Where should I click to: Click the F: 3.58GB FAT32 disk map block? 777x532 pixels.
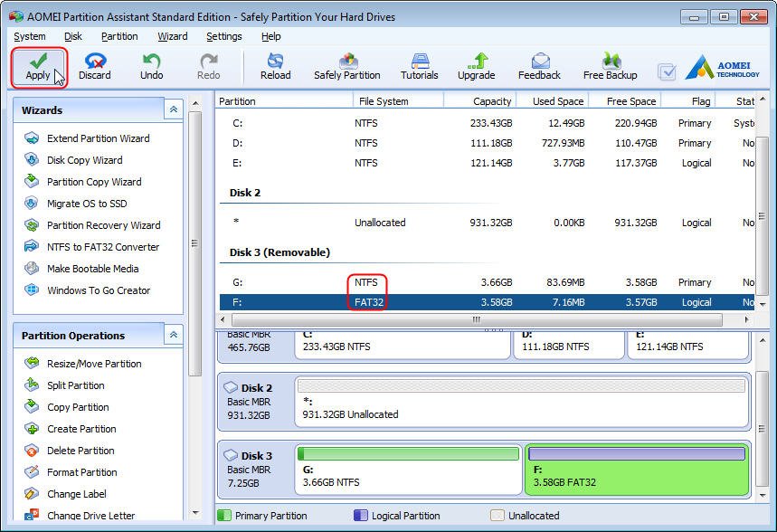coord(637,470)
